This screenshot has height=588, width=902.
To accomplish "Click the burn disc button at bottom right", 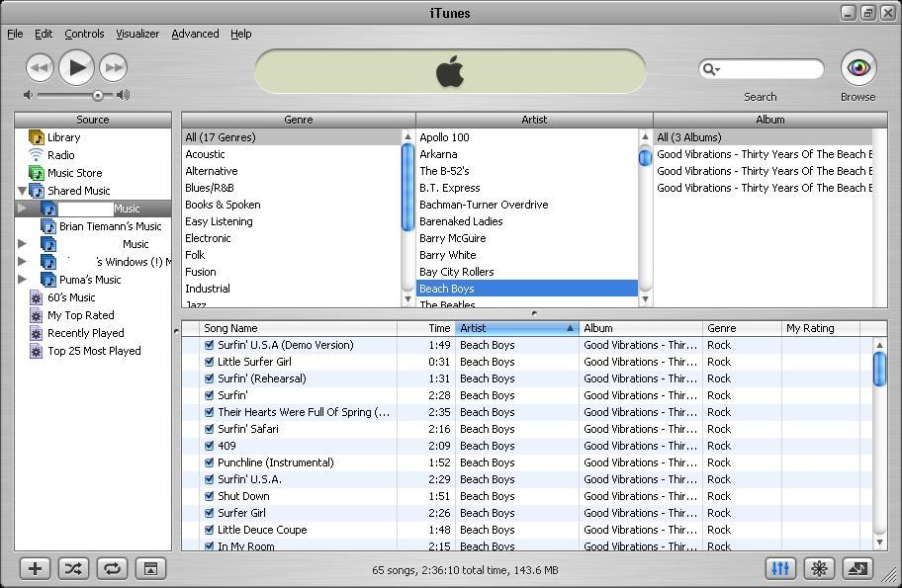I will tap(857, 569).
